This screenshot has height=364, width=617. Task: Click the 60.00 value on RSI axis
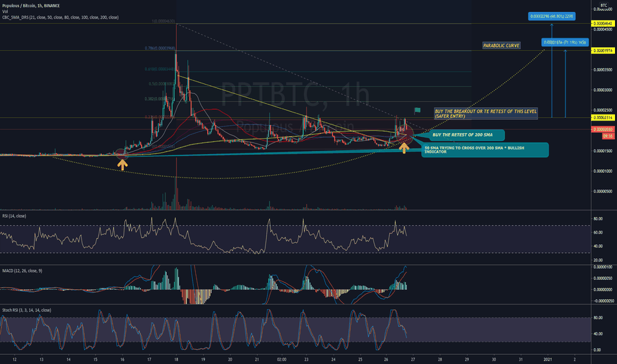click(598, 232)
